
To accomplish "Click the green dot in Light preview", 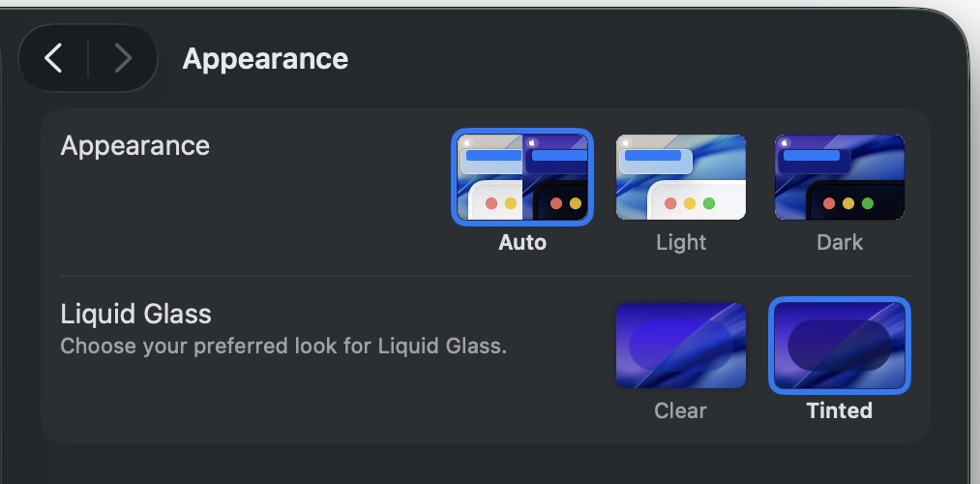I will 709,203.
